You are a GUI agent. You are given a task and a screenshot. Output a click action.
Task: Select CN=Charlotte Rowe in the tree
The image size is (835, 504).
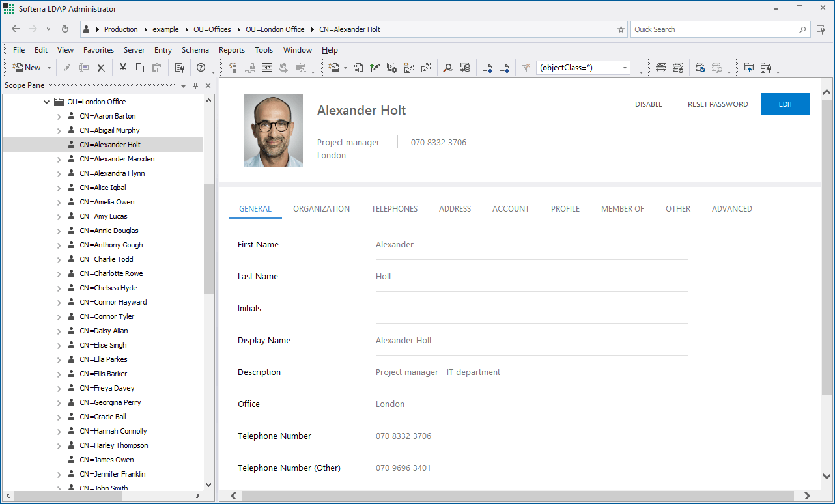(111, 273)
